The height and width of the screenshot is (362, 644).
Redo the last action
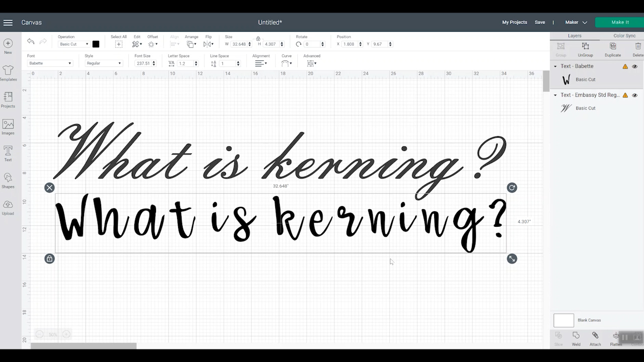click(43, 42)
